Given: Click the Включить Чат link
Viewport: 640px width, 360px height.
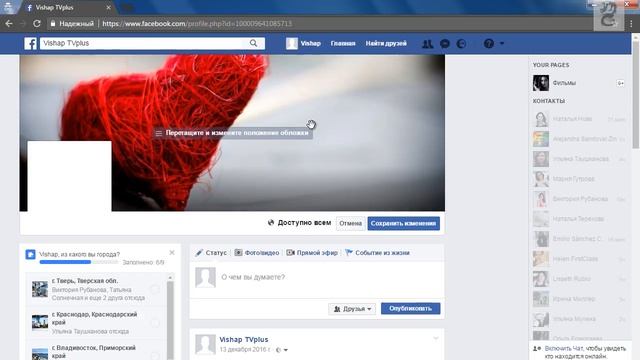Looking at the screenshot, I should coord(565,349).
